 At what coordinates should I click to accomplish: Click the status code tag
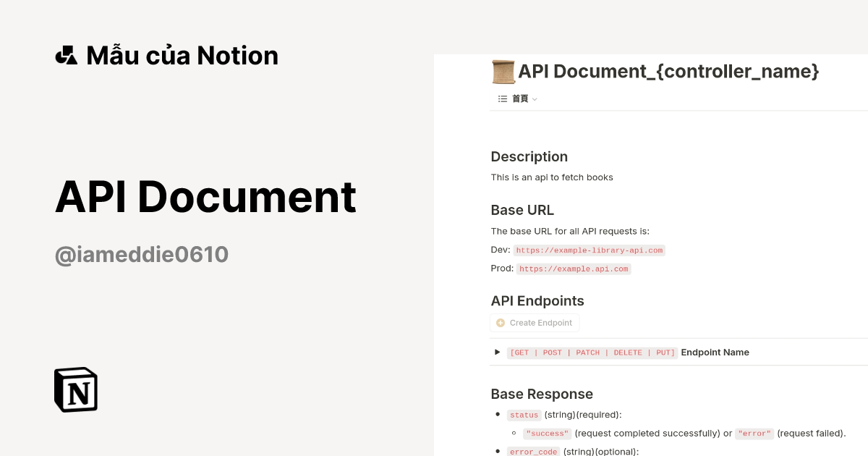(524, 415)
